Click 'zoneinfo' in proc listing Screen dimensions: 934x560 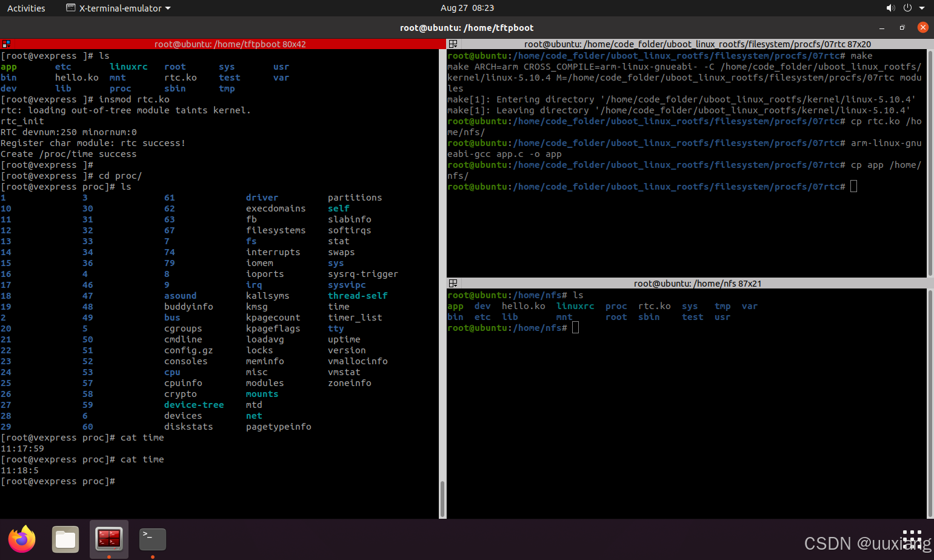(x=350, y=383)
